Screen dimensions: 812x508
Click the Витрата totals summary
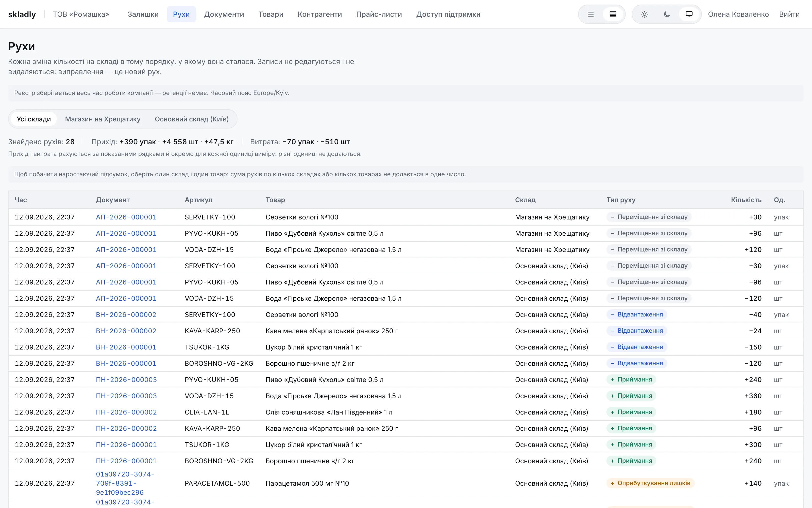300,142
